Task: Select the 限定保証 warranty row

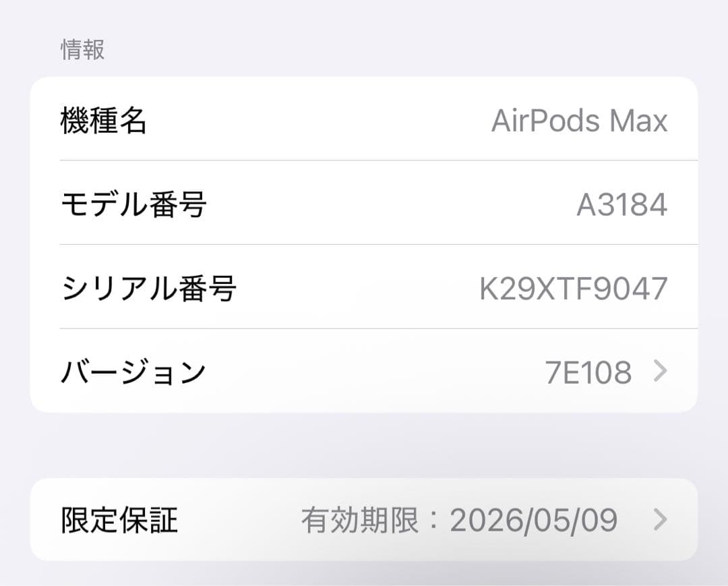Action: [x=364, y=520]
